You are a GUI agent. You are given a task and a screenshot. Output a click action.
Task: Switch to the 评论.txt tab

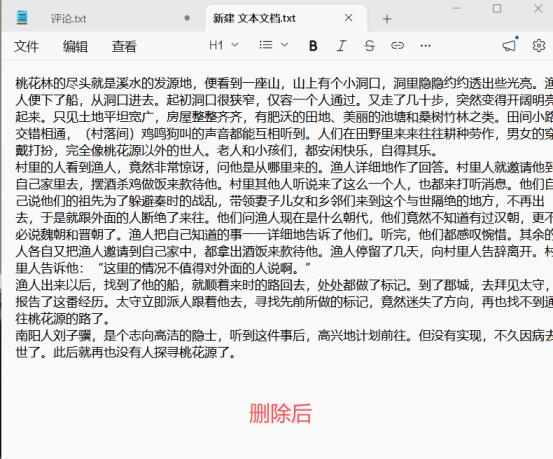coord(68,18)
